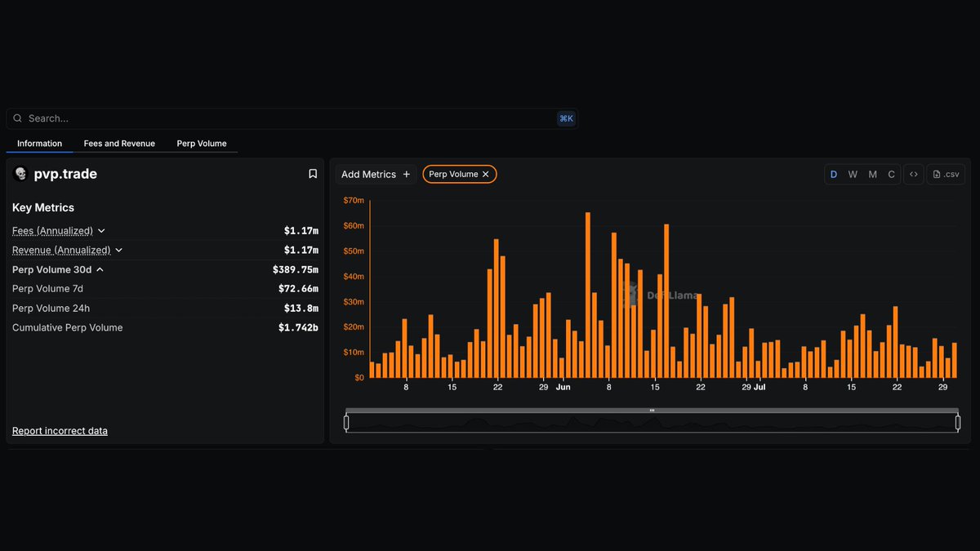Click the Perp Volume 7d row label
Viewport: 980px width, 551px height.
tap(47, 288)
